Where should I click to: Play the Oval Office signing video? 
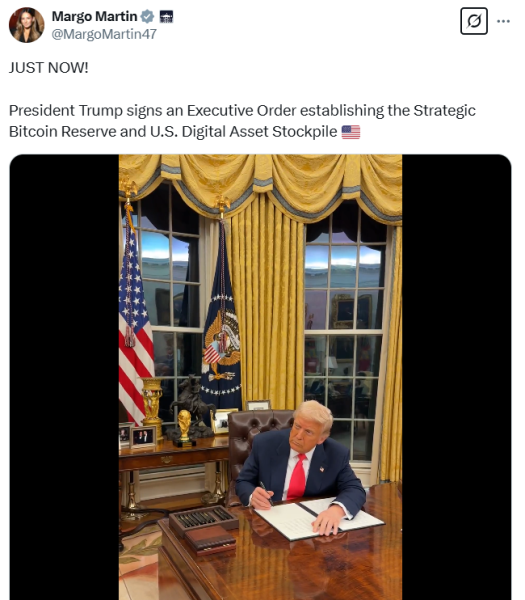click(x=260, y=377)
